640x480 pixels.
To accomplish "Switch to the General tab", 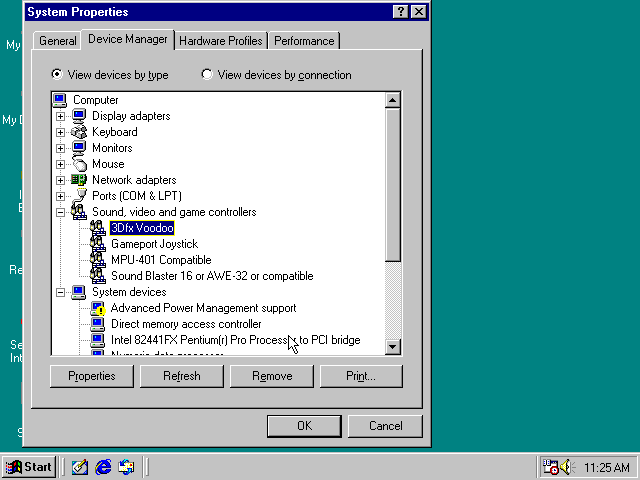I will point(58,41).
